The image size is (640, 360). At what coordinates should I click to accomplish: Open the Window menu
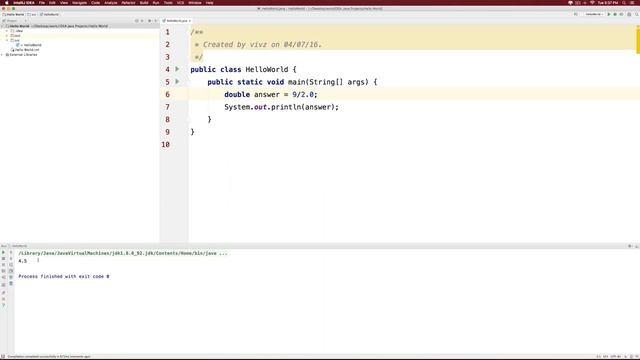click(195, 2)
